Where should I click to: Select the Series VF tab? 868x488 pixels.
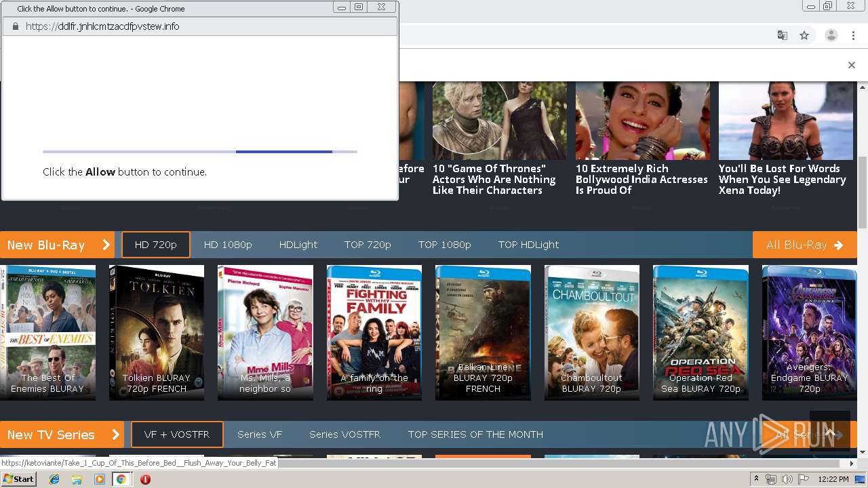click(x=260, y=434)
